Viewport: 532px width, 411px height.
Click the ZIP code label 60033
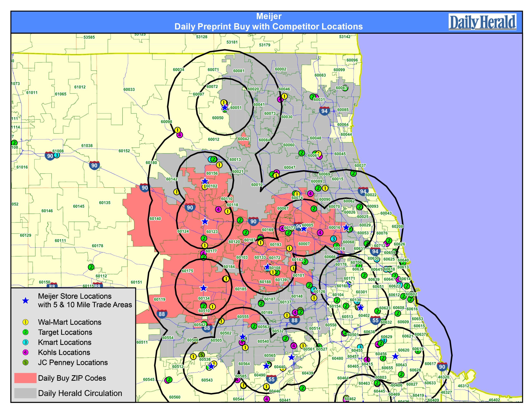tap(129, 89)
